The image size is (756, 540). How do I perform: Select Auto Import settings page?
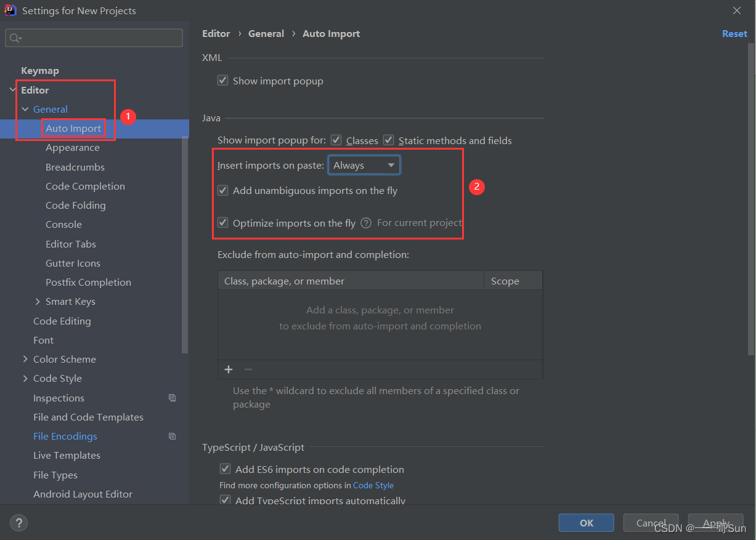[73, 129]
